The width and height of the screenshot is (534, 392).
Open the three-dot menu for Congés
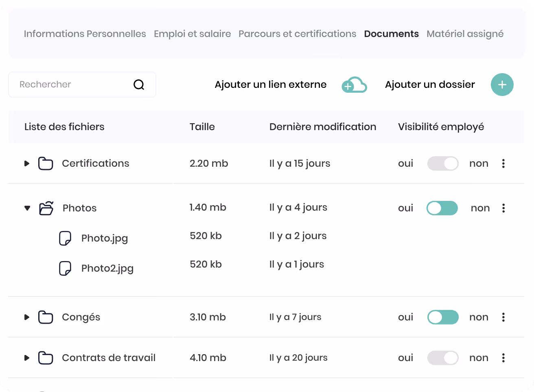503,317
